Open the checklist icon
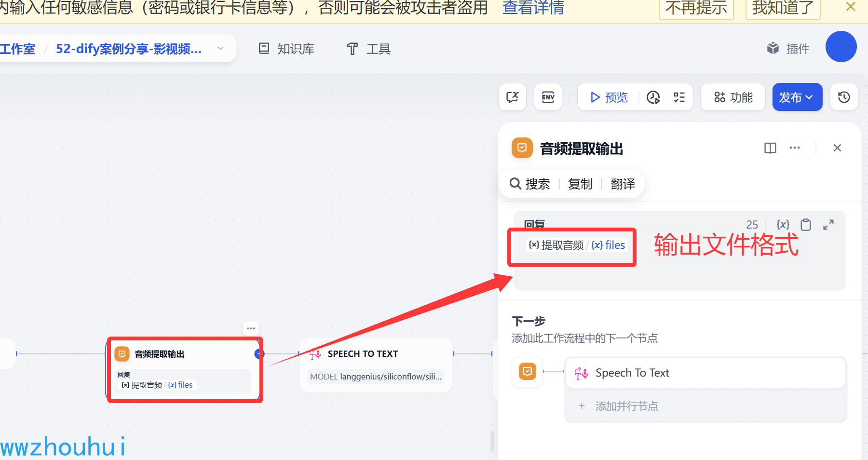This screenshot has width=868, height=460. click(x=679, y=97)
